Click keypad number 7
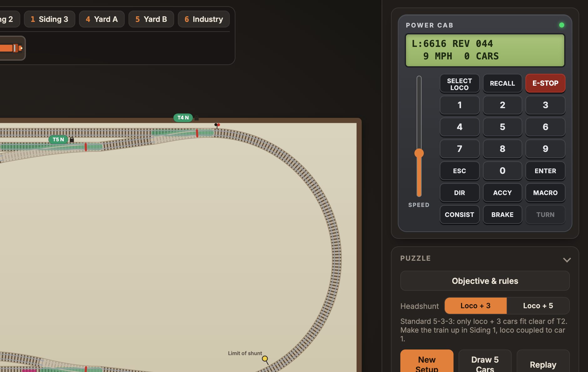 point(459,149)
